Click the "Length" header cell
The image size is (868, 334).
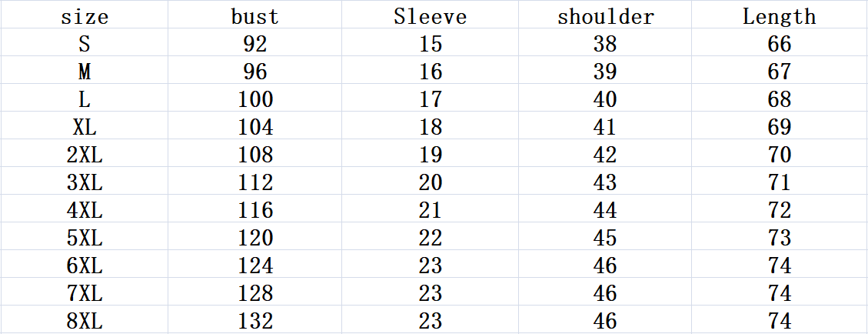(779, 16)
